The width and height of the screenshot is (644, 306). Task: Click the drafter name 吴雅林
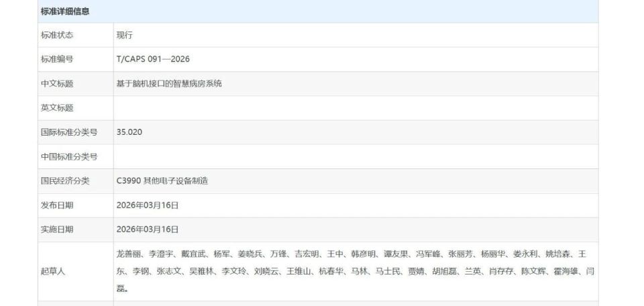pyautogui.click(x=202, y=272)
